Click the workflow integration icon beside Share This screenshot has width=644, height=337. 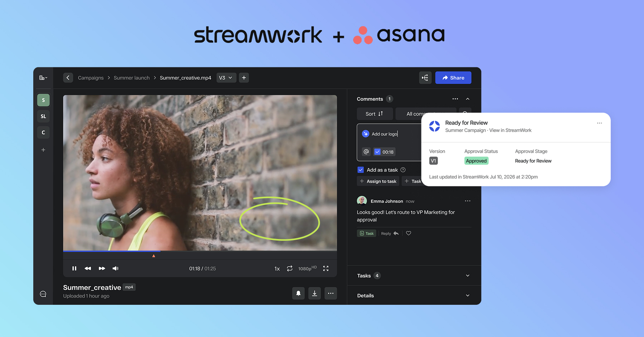pyautogui.click(x=425, y=78)
